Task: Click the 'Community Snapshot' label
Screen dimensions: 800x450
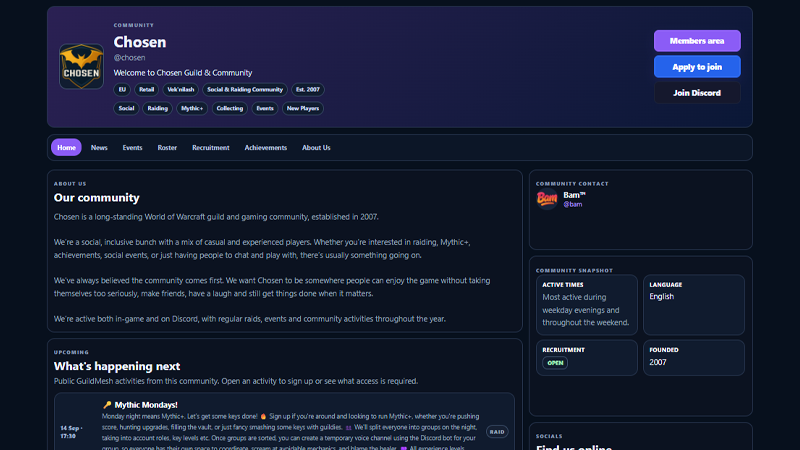Action: click(x=574, y=270)
